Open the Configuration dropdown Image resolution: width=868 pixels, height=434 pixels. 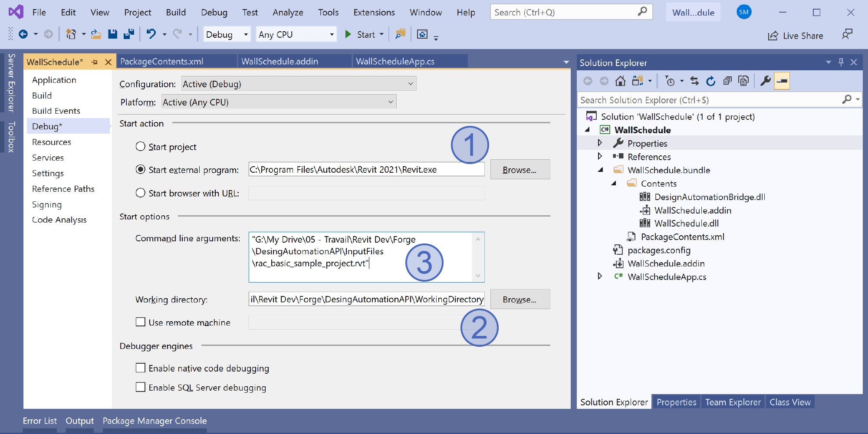(299, 84)
